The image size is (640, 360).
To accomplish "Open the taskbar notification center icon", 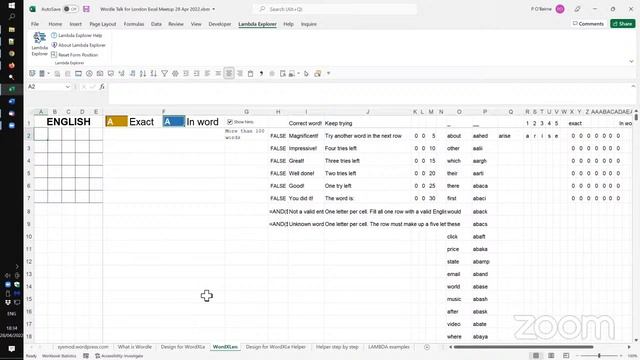I will click(11, 349).
